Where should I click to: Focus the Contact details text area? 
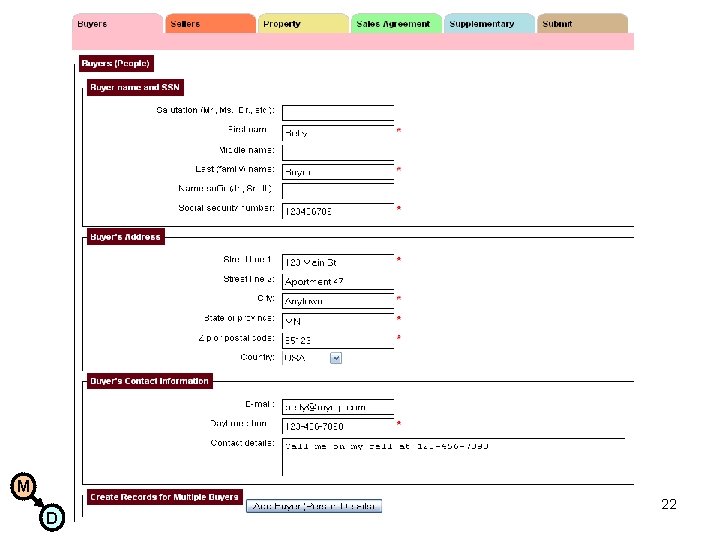pos(453,457)
